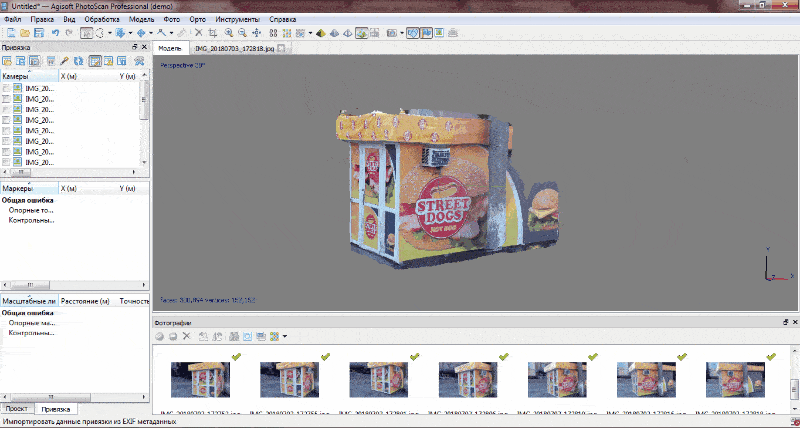Select the last visible photo thumbnail
The width and height of the screenshot is (800, 428).
coord(735,380)
